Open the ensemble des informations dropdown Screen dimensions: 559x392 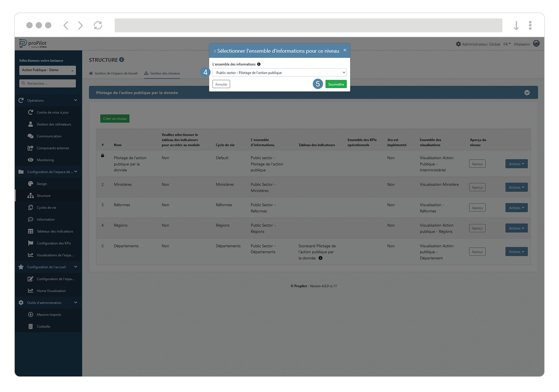point(279,73)
